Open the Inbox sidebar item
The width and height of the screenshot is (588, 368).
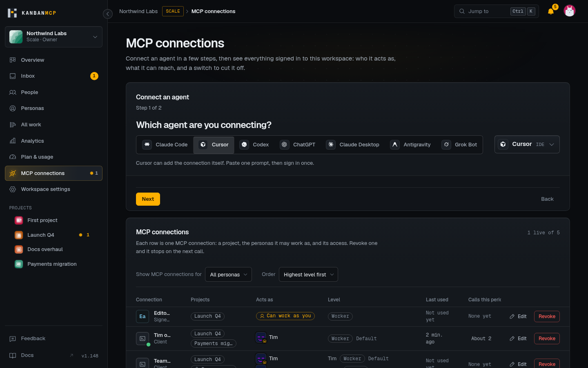point(53,76)
